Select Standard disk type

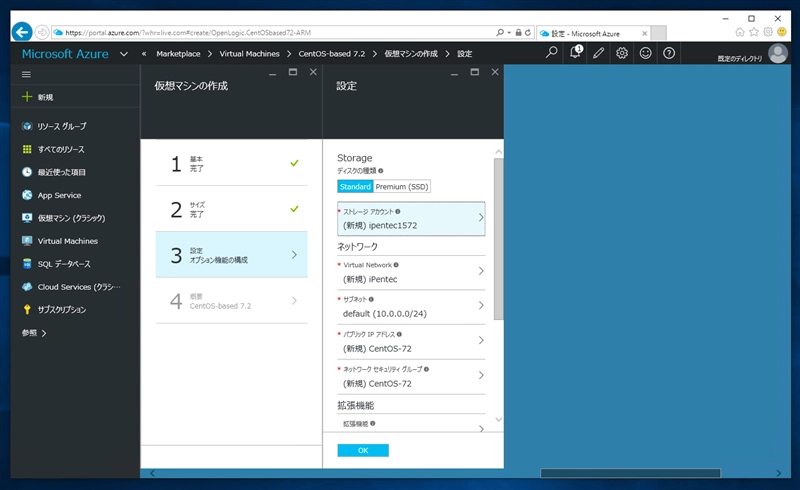tap(355, 187)
